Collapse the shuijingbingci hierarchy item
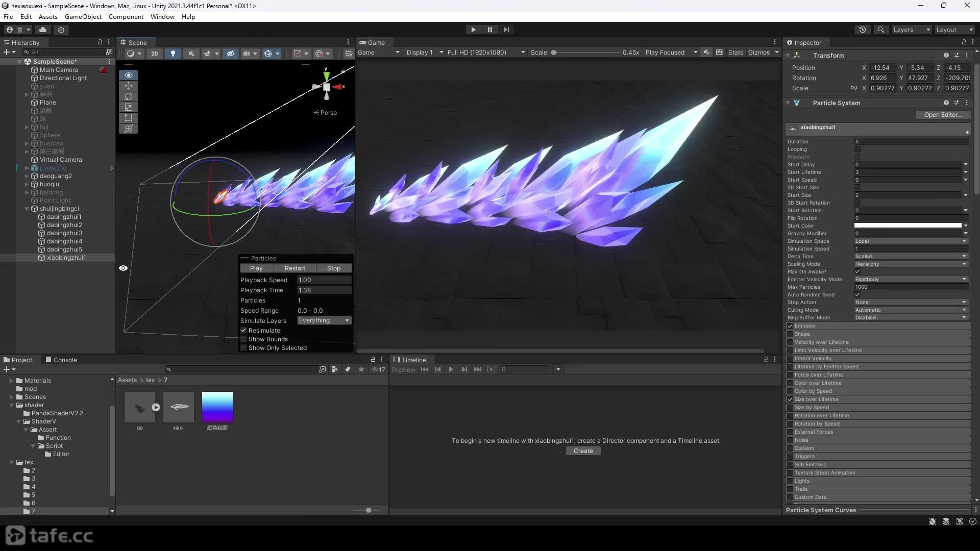 27,209
